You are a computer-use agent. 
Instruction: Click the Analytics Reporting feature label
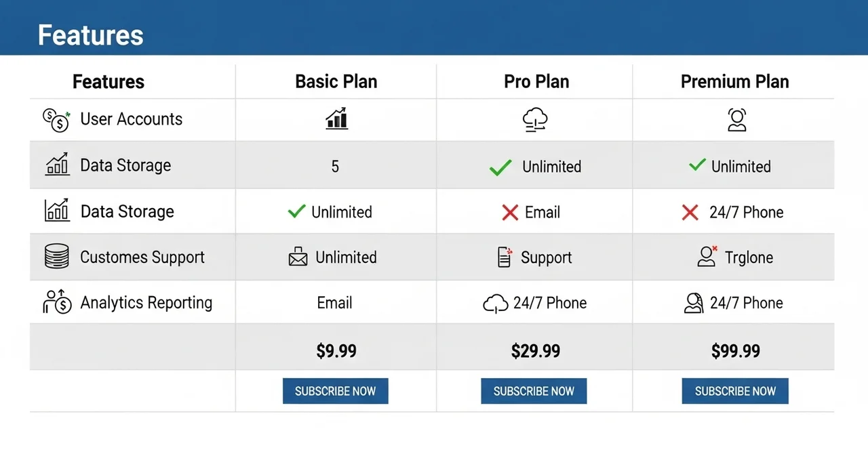pos(146,303)
